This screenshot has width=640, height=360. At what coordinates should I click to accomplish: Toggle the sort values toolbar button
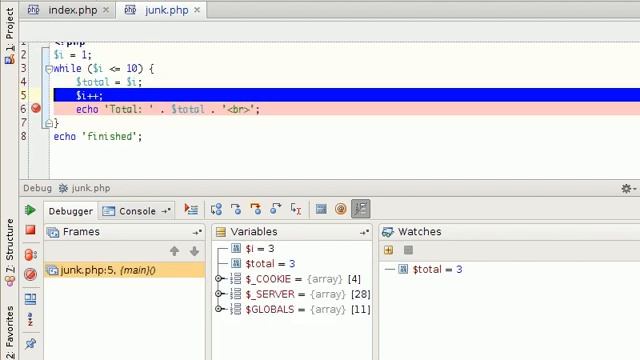click(x=360, y=209)
